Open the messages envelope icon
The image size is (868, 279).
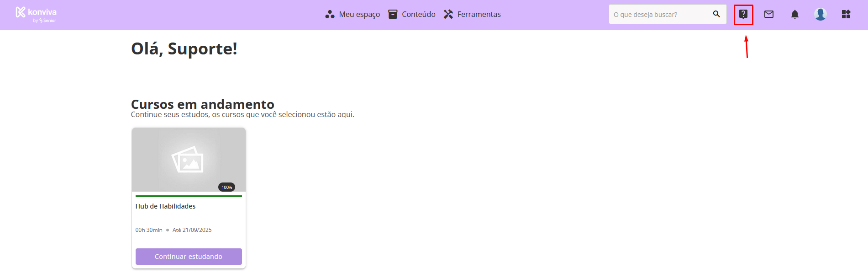769,14
